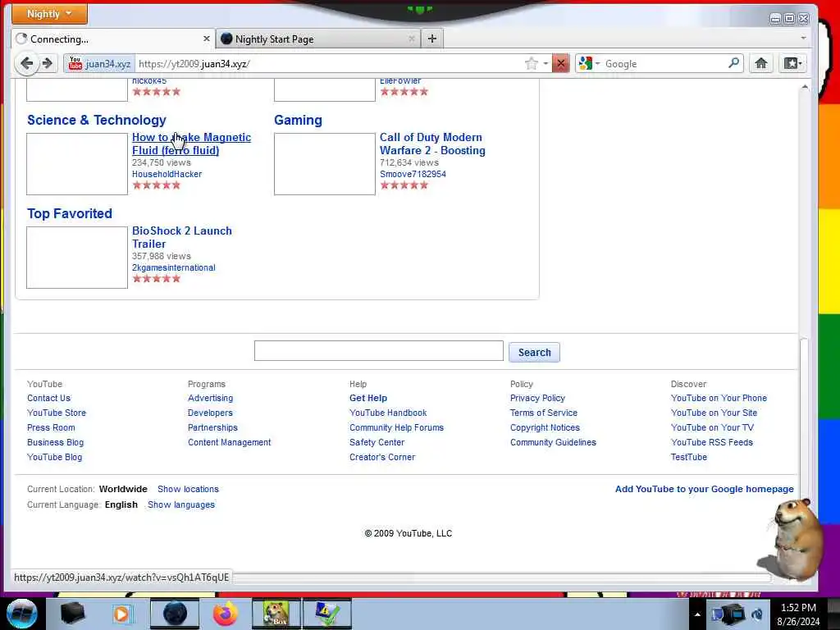Click the Google search engine icon
840x630 pixels.
tap(586, 63)
